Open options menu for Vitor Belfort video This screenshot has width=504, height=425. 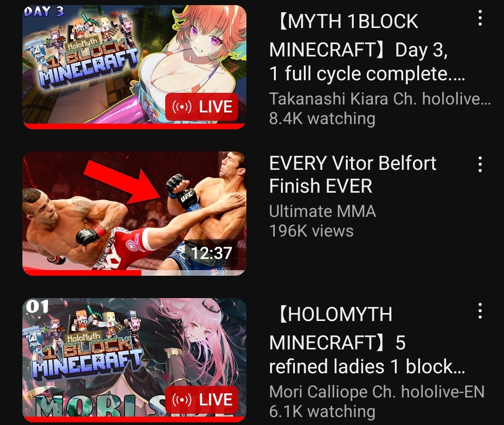[480, 164]
